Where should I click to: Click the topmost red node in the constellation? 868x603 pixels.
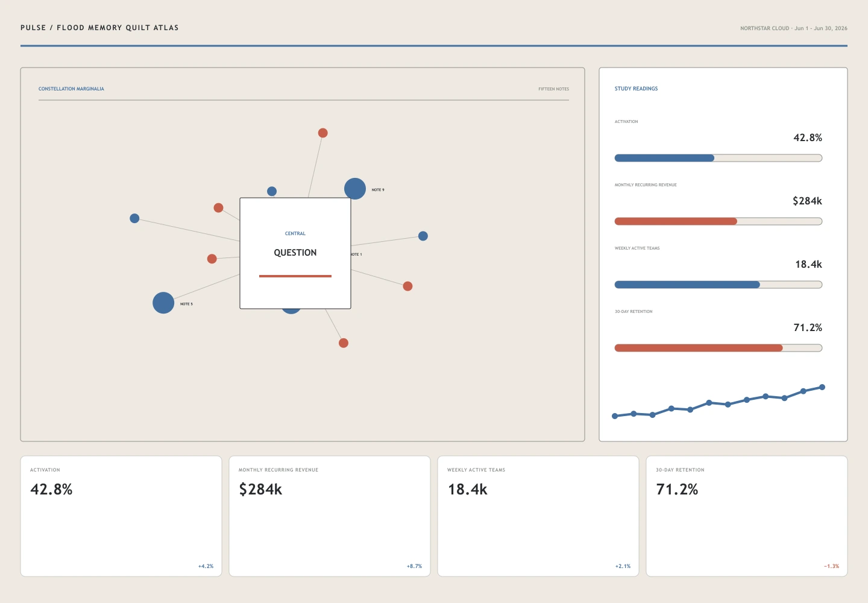(323, 133)
